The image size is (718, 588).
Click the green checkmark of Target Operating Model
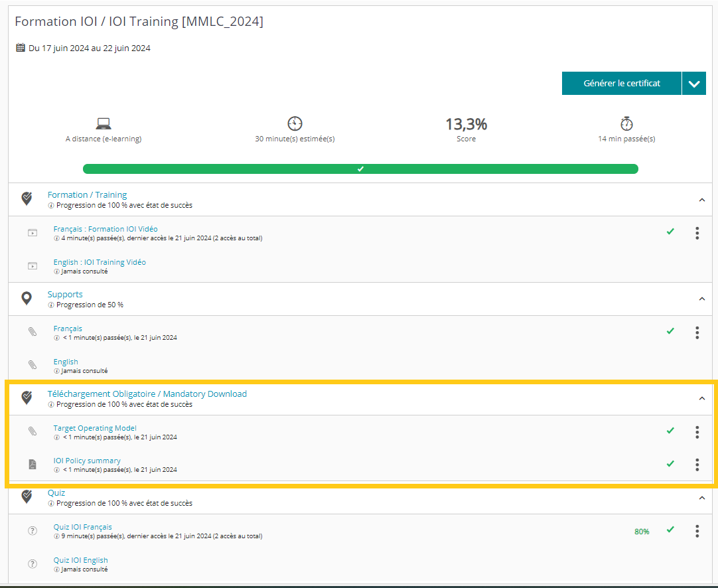point(670,431)
